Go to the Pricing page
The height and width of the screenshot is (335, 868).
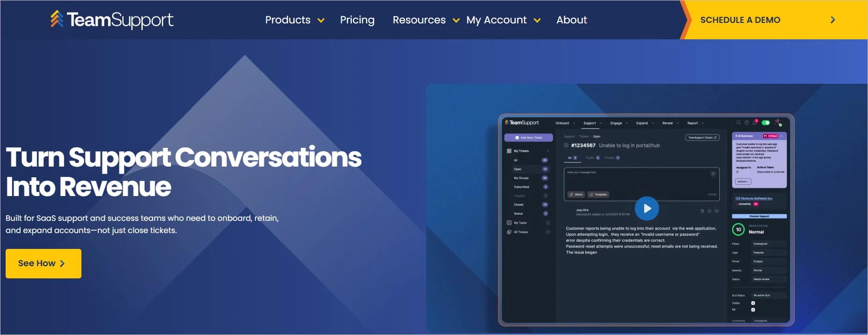pos(357,20)
